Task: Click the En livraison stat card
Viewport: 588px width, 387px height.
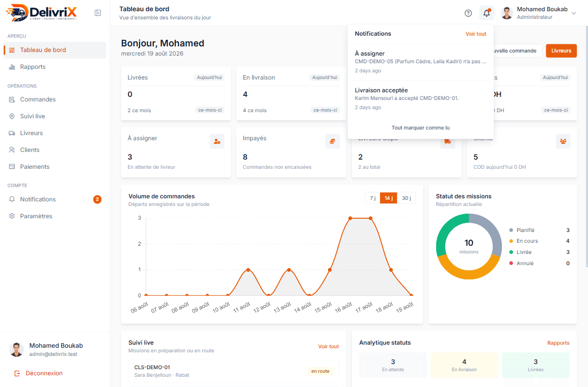Action: pos(291,93)
